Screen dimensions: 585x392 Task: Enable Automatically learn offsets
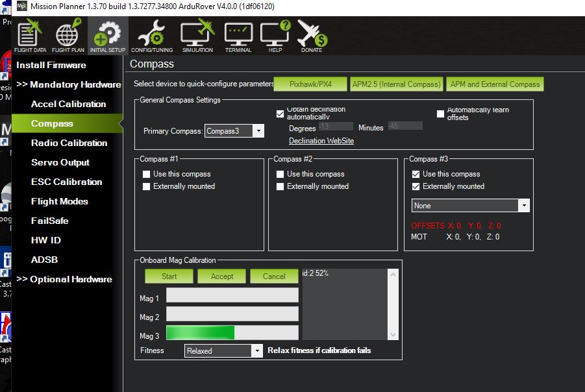(x=440, y=114)
